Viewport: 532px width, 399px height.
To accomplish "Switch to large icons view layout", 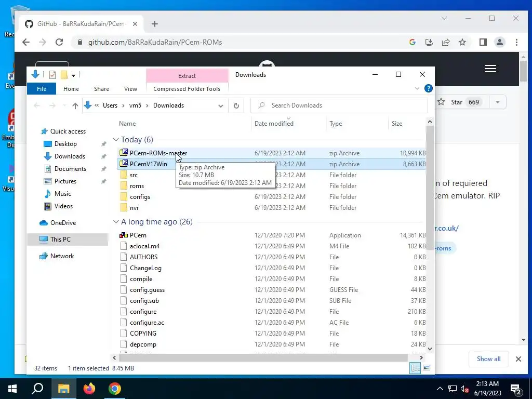I will (x=427, y=368).
